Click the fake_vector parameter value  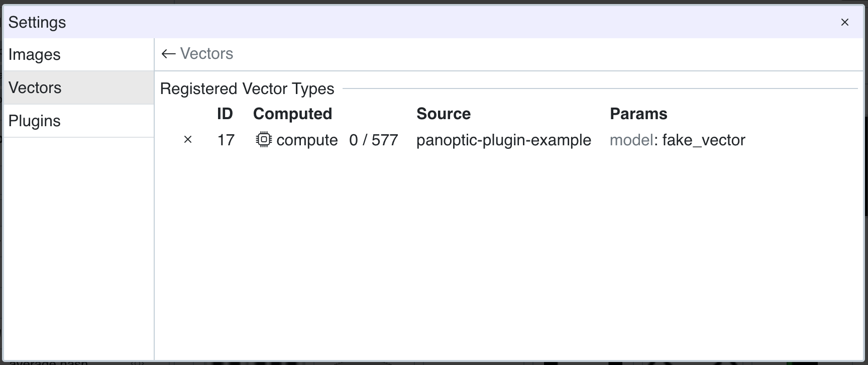pos(704,140)
